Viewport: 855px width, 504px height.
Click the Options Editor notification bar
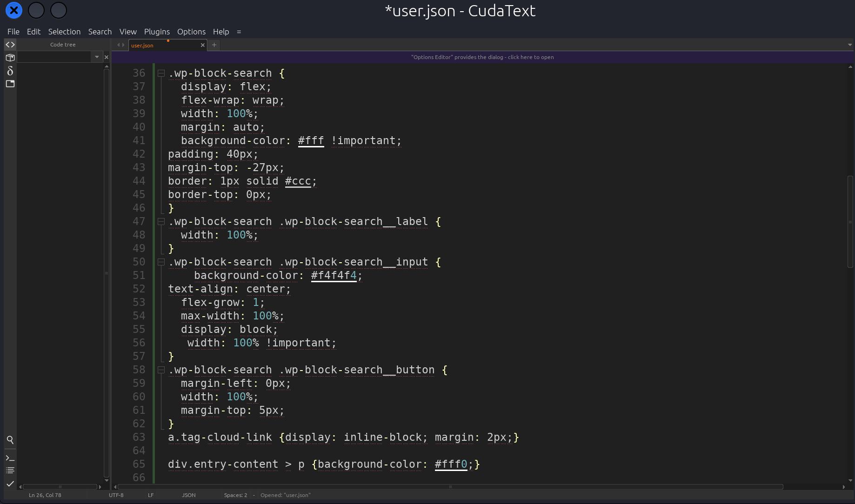482,57
